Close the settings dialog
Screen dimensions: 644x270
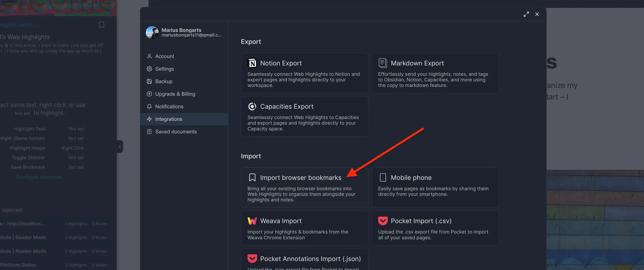pos(537,14)
